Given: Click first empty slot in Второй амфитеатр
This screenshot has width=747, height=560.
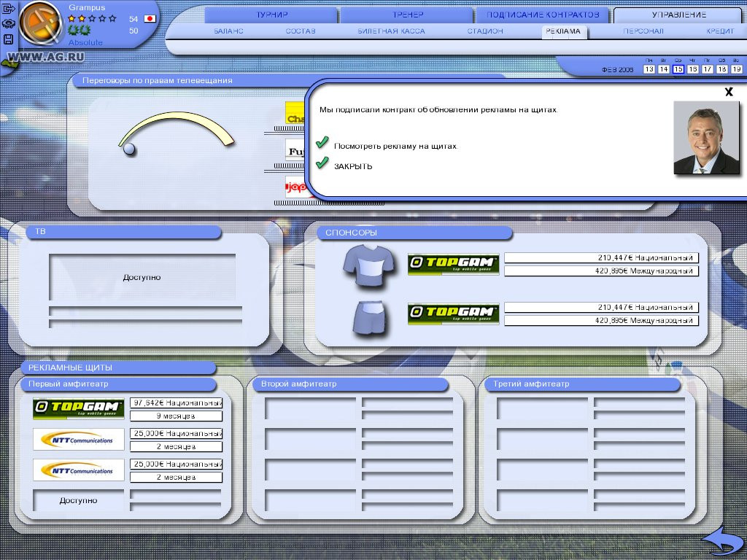Looking at the screenshot, I should pyautogui.click(x=311, y=408).
